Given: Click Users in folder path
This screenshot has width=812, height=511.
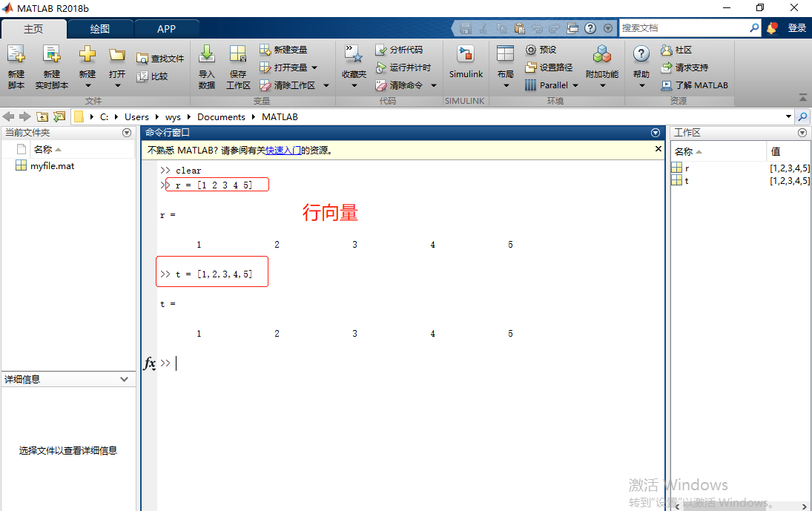Looking at the screenshot, I should point(136,117).
